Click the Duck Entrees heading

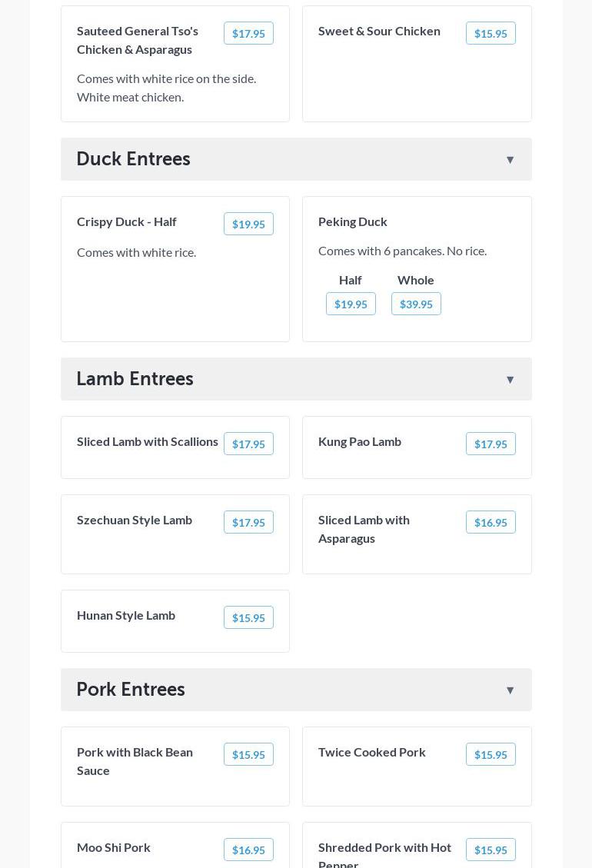click(x=133, y=159)
